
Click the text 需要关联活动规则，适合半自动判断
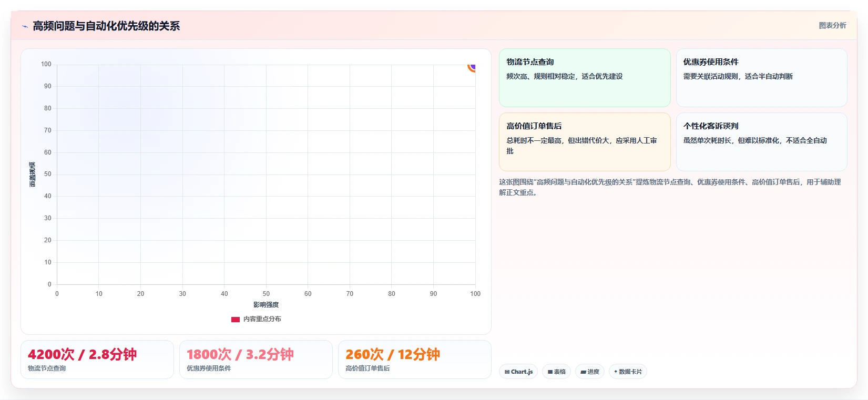(738, 76)
